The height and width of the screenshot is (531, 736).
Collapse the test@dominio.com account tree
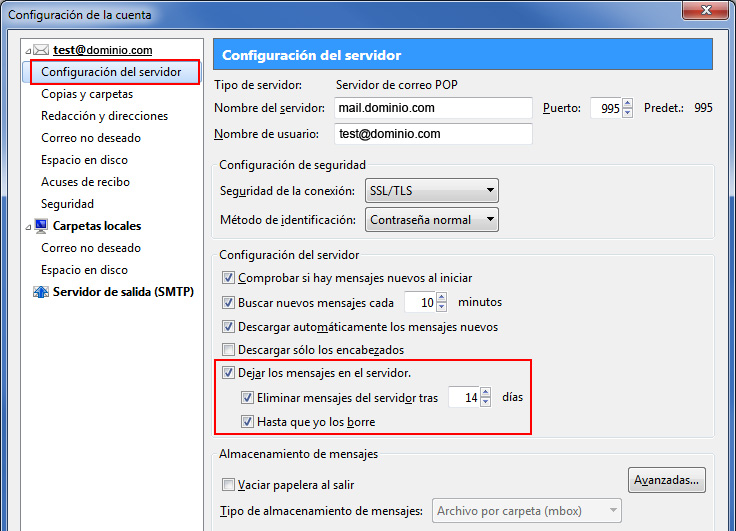click(x=28, y=50)
